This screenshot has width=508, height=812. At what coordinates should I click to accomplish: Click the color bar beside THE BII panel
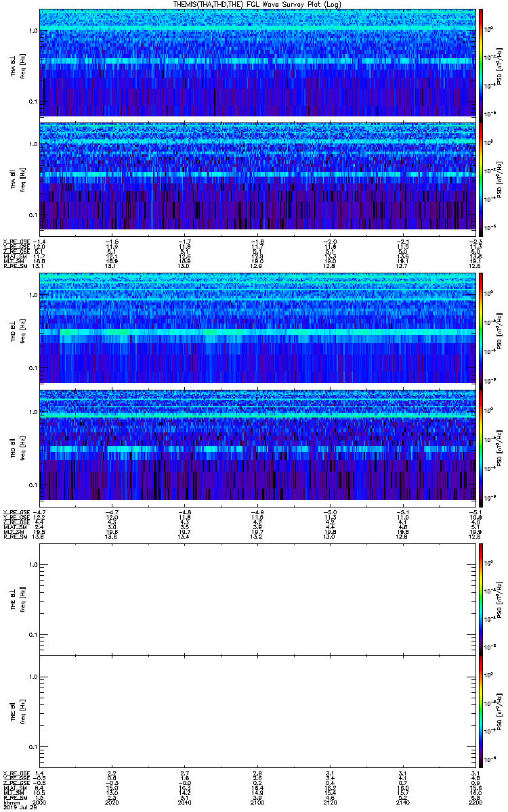point(481,710)
